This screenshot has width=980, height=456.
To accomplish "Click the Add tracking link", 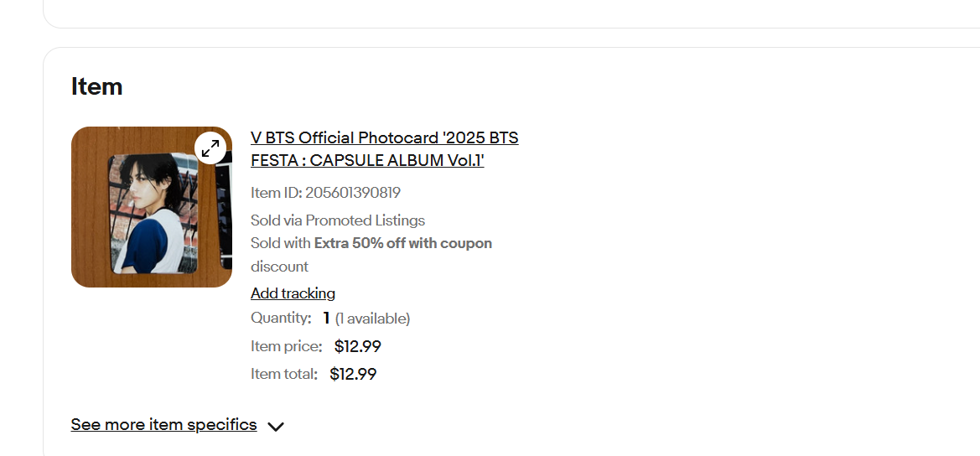I will 293,293.
